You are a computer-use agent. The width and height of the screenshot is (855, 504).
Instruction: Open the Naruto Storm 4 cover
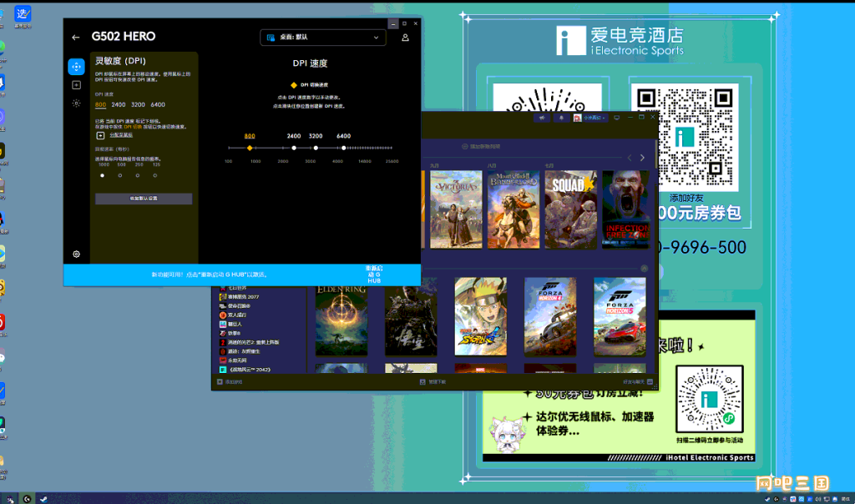[480, 316]
